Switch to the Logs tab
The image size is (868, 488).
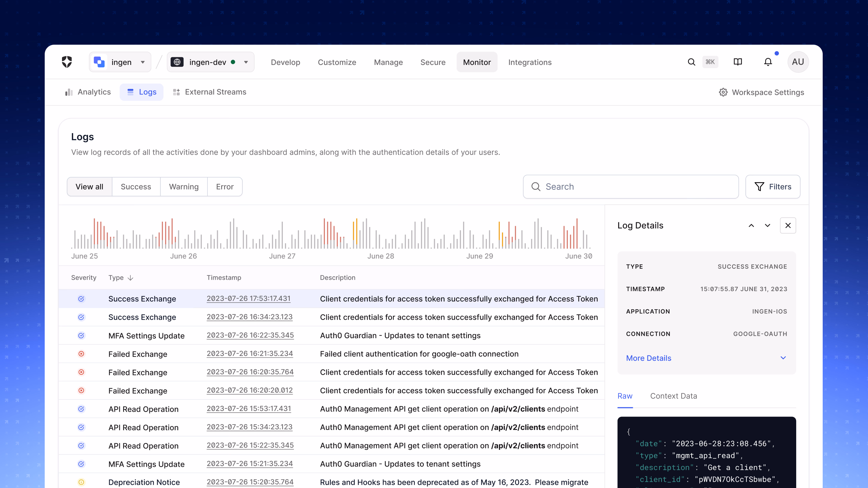click(142, 92)
